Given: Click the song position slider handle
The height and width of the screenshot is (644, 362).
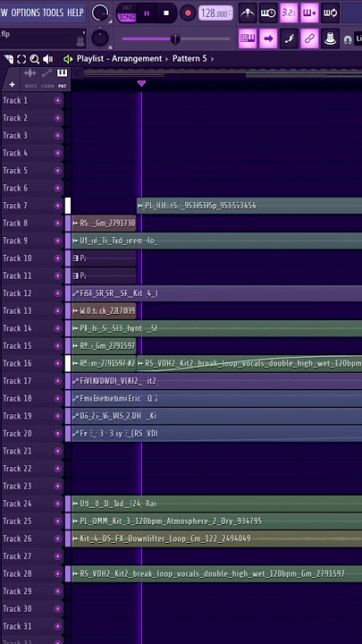Looking at the screenshot, I should point(175,39).
